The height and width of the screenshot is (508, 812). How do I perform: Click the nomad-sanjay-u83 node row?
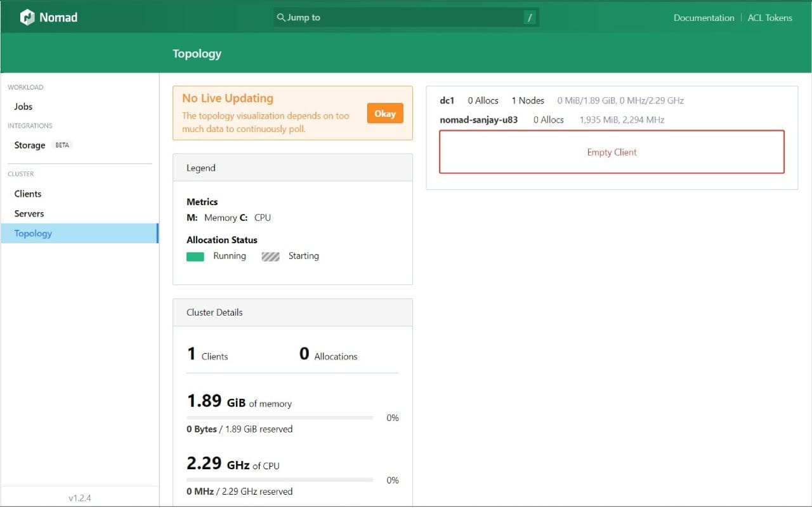point(479,119)
